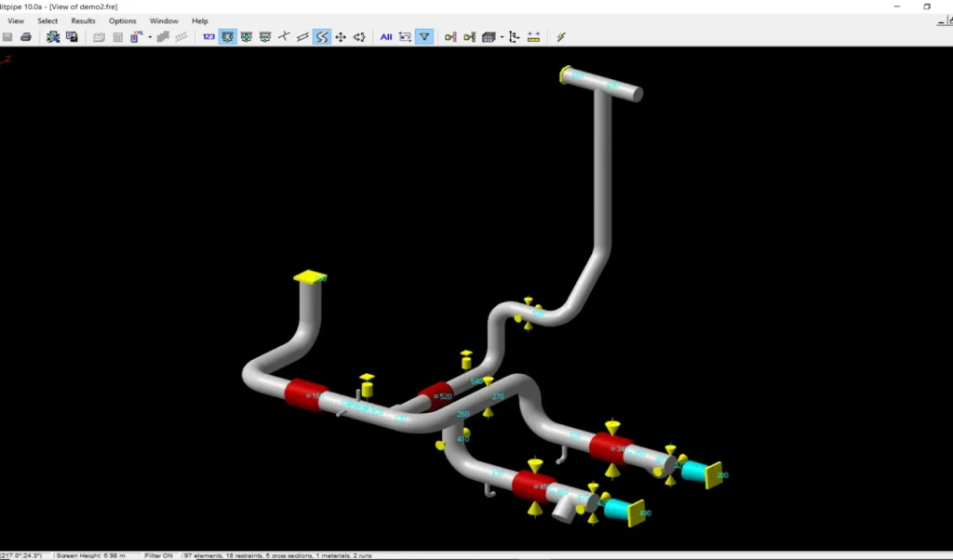The image size is (953, 560).
Task: Click the zoom window icon
Action: click(404, 36)
